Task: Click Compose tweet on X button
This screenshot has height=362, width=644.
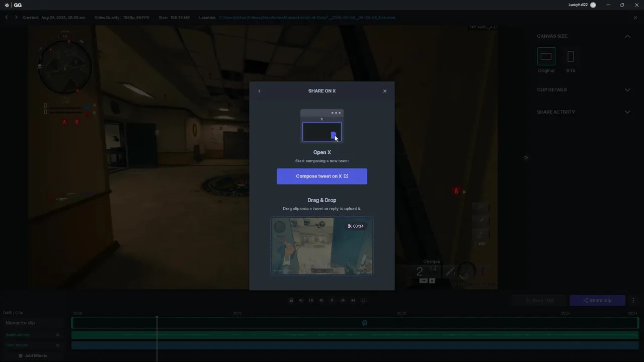Action: tap(322, 176)
